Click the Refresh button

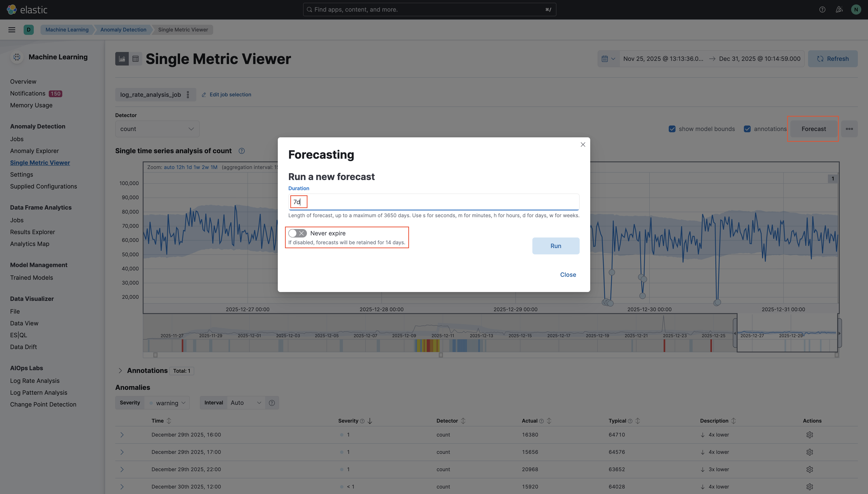point(833,59)
